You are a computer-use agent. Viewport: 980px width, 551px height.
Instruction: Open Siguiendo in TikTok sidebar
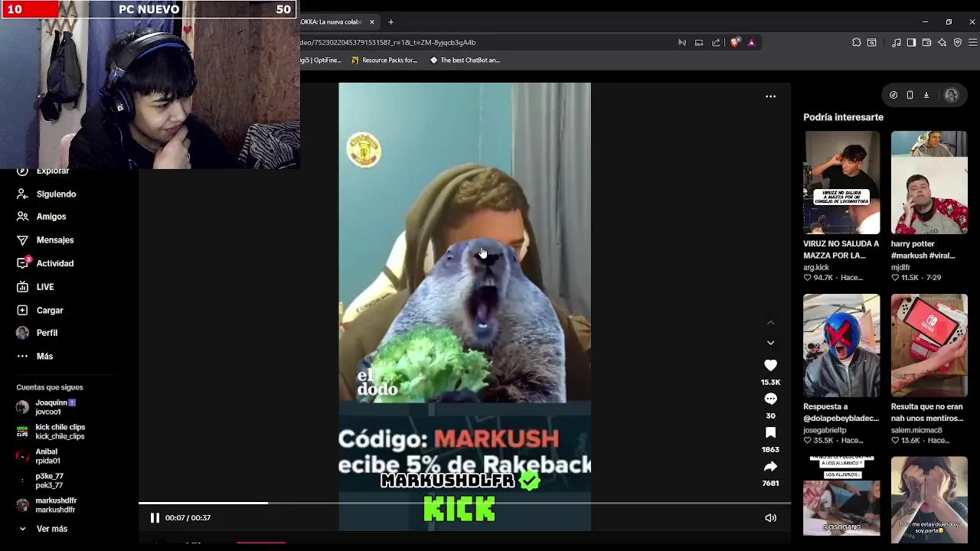tap(56, 194)
